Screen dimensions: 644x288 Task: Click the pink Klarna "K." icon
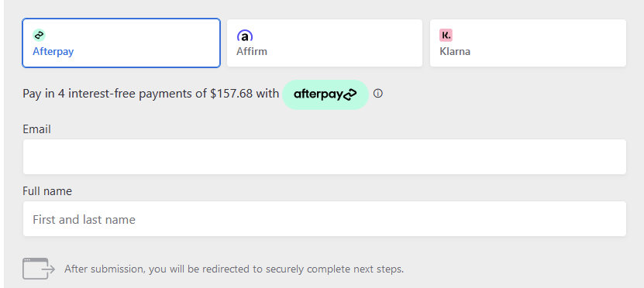tap(446, 36)
